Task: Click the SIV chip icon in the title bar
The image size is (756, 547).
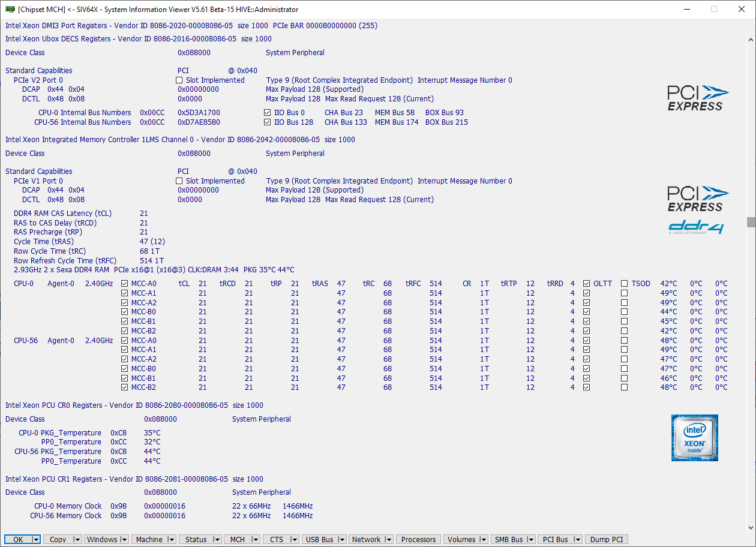Action: (x=10, y=9)
